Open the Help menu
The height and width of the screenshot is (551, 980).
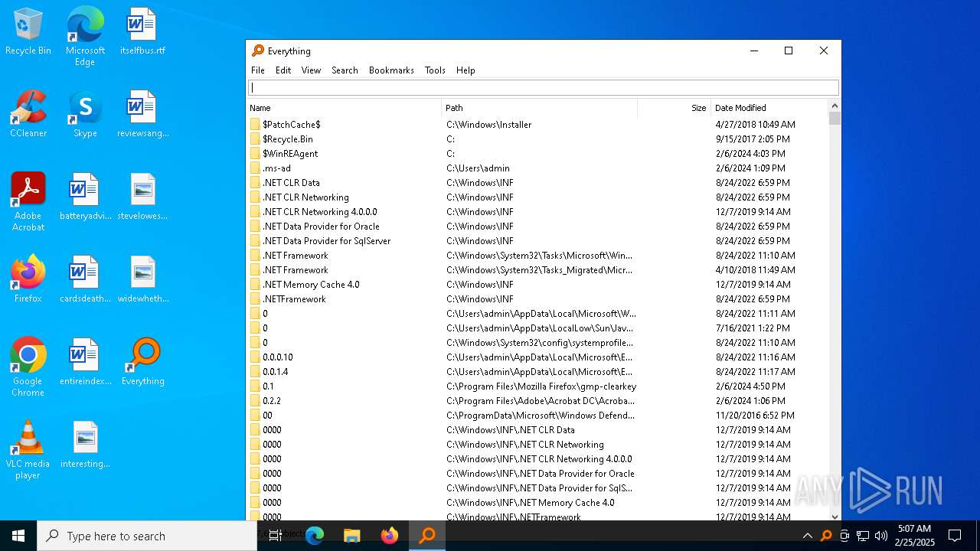[465, 70]
